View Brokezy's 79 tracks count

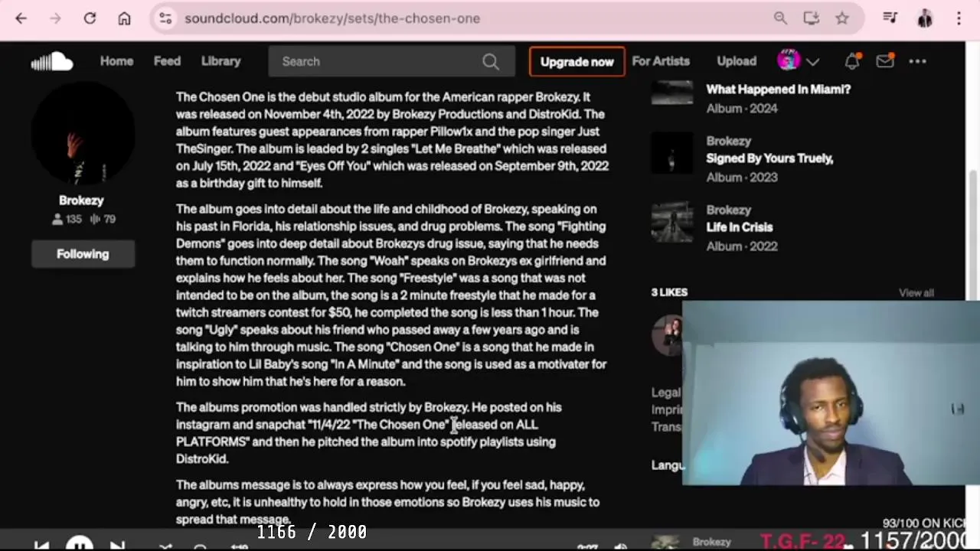point(103,219)
